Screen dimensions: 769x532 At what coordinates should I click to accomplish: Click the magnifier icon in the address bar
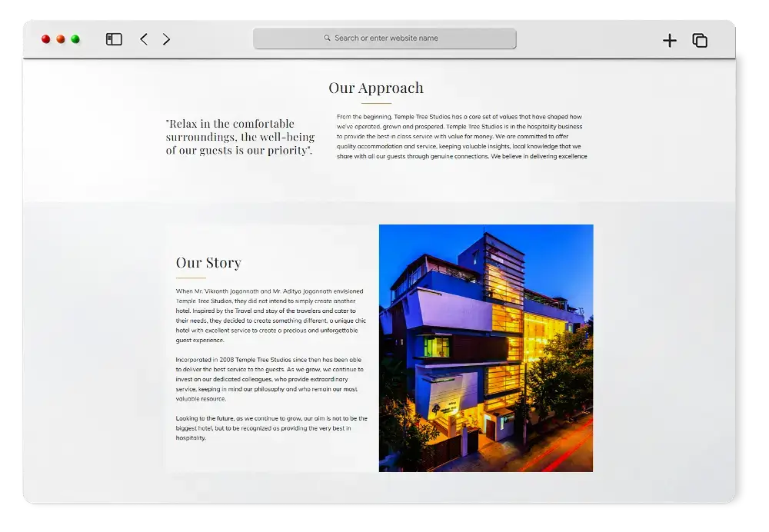(327, 38)
